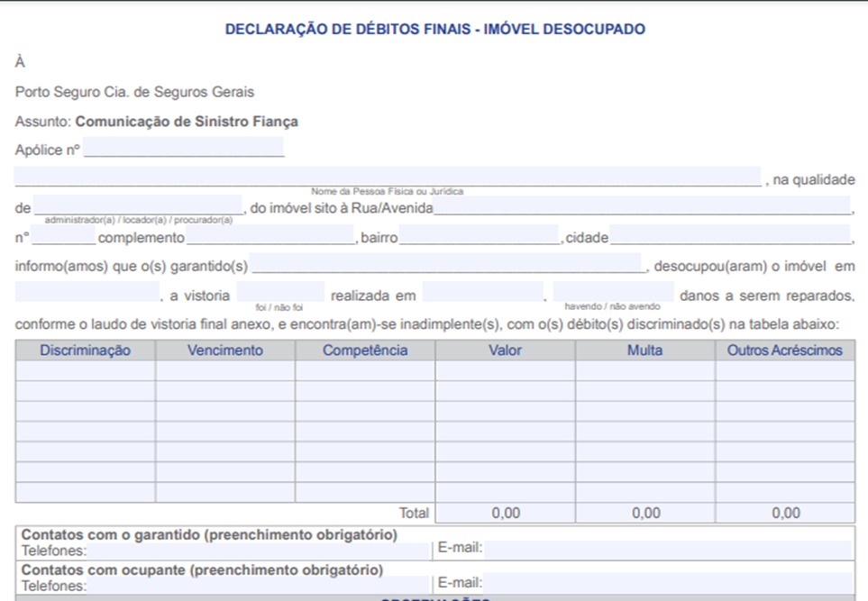Screen dimensions: 868x601
Task: Click the 'realizada em' date field
Action: coord(482,293)
